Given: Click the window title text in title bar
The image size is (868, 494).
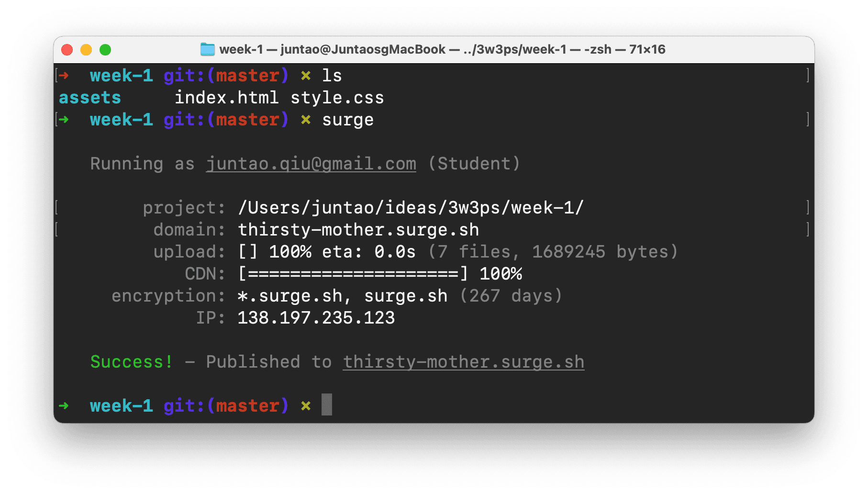Looking at the screenshot, I should click(x=442, y=49).
